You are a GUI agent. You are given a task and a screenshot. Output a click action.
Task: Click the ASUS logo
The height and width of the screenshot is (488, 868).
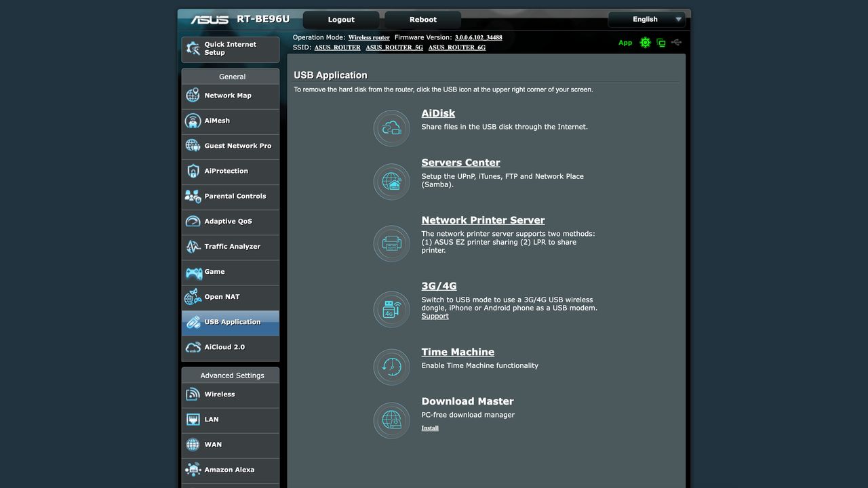pos(210,20)
